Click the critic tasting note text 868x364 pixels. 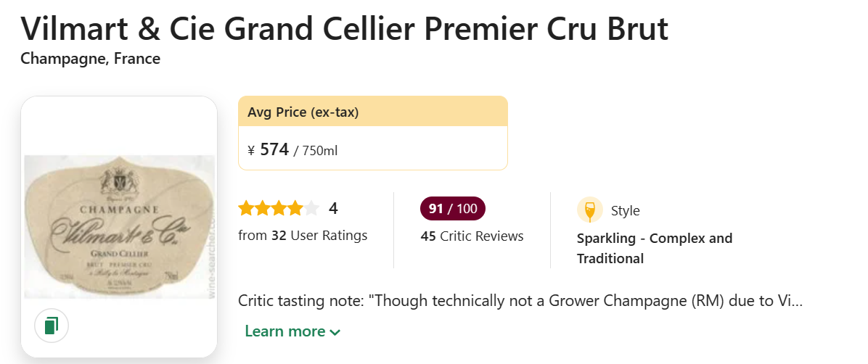coord(520,300)
